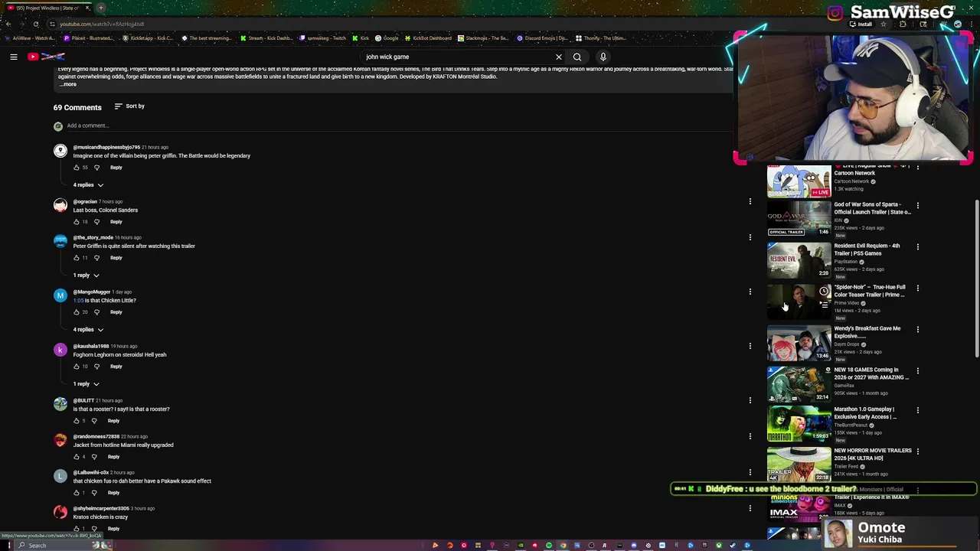Like the Peter Griffin villain comment

tap(77, 168)
